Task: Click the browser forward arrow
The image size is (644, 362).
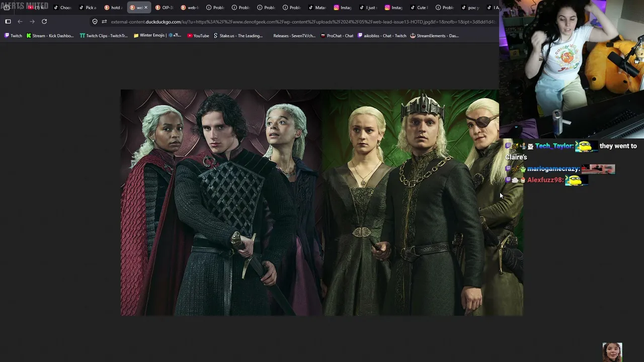Action: point(32,22)
